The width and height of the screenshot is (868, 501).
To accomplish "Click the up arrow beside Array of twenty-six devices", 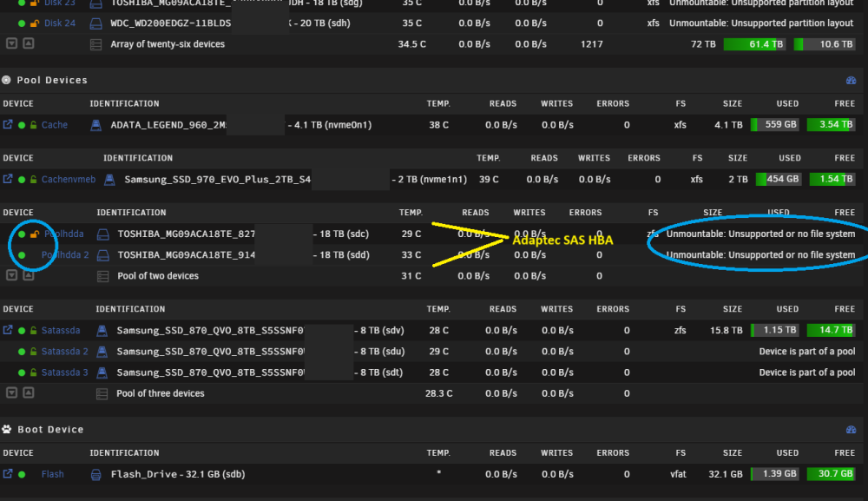I will (29, 43).
